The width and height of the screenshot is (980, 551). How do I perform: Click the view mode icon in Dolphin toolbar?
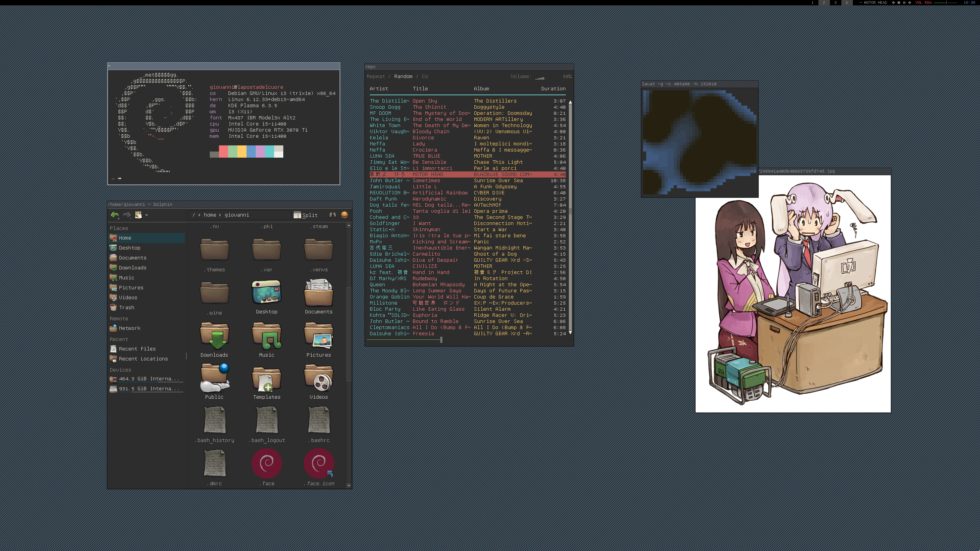(x=139, y=215)
